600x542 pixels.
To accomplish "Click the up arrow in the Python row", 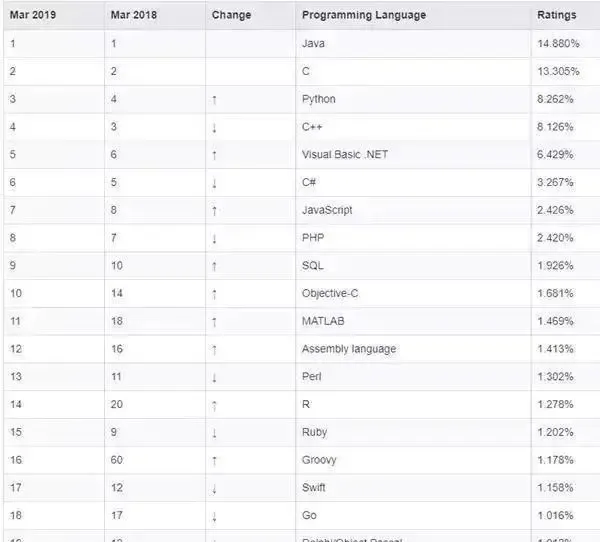I will pos(214,100).
